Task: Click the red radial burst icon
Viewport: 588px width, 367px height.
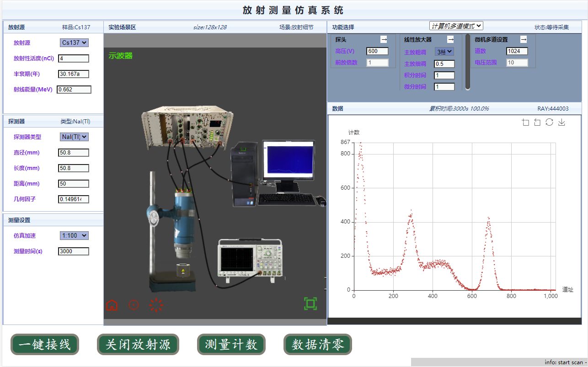Action: [156, 305]
